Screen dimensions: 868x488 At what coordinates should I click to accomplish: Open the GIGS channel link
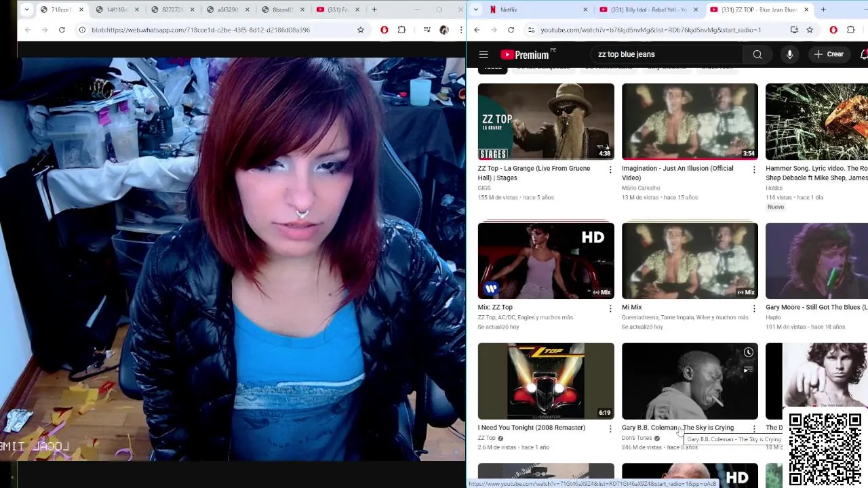[484, 188]
